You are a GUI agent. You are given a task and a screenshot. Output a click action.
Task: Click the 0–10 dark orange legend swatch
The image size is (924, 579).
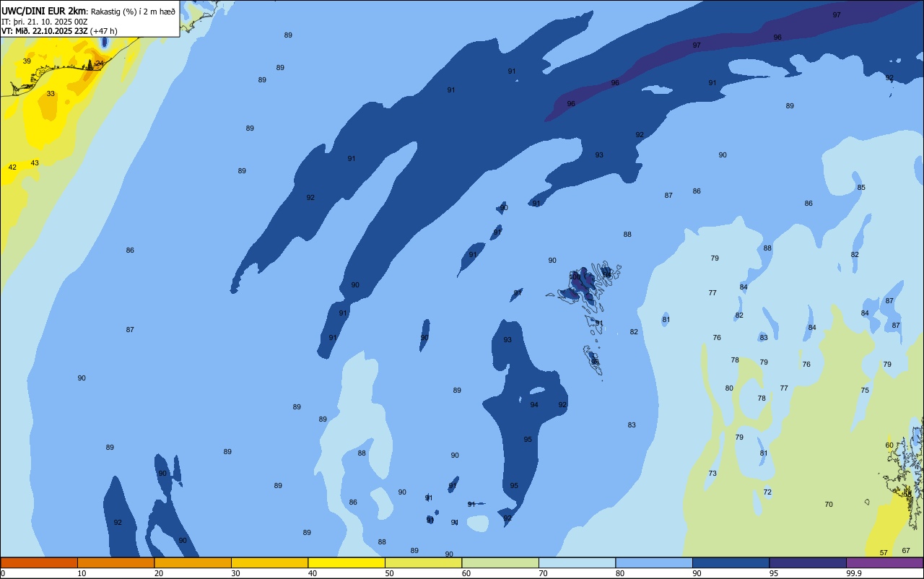click(39, 562)
